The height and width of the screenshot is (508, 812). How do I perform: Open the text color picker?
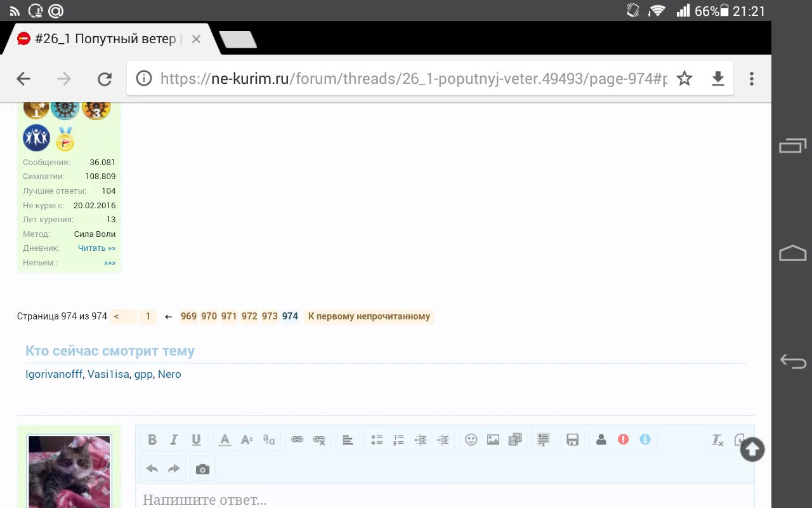[225, 439]
